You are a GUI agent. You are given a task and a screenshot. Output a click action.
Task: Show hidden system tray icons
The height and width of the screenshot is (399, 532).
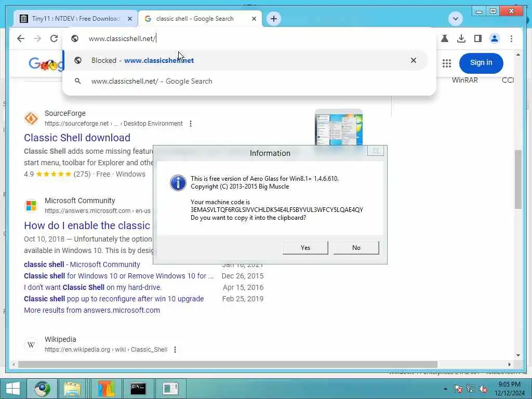point(445,389)
